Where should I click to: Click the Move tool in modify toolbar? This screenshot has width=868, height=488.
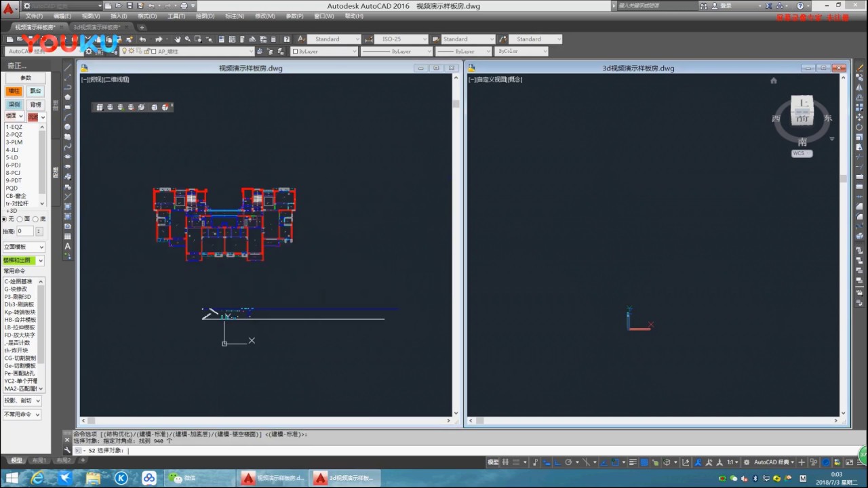pyautogui.click(x=859, y=117)
